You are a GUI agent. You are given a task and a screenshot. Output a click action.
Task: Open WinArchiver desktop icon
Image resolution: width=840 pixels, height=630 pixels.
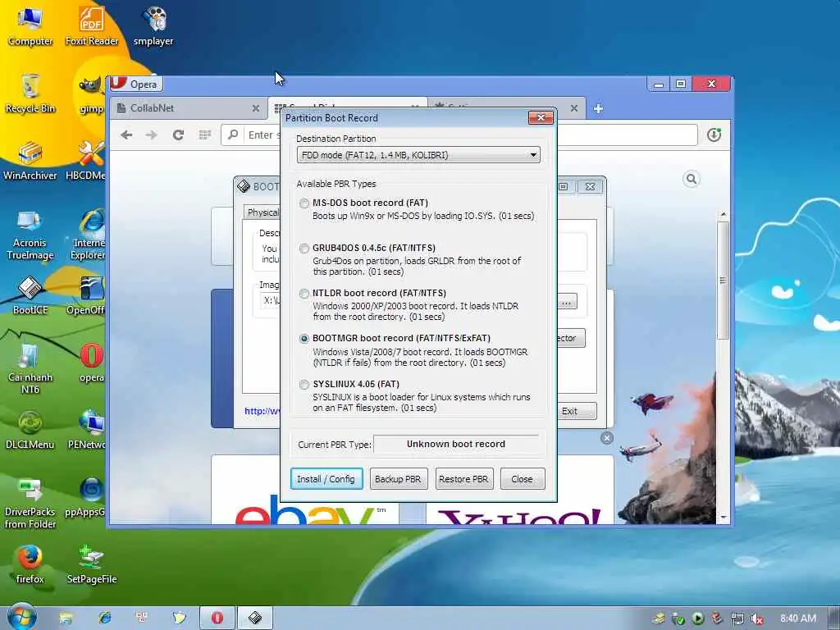tap(30, 161)
